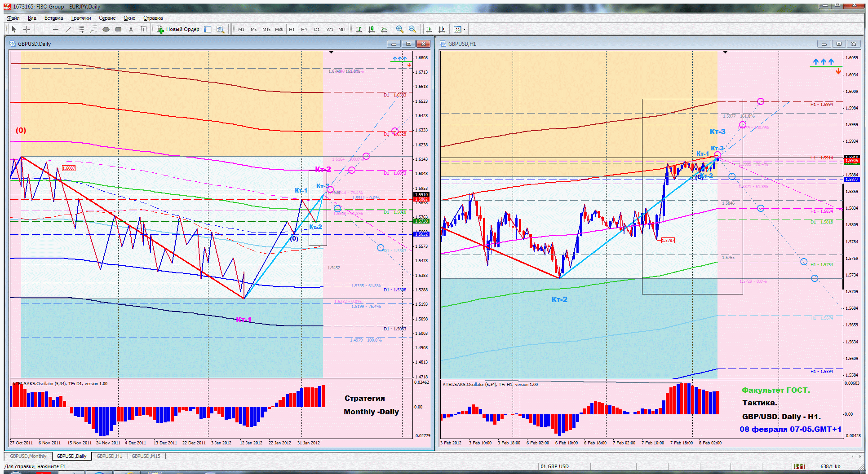Select the D1 timeframe
This screenshot has height=474, width=868.
[x=317, y=29]
